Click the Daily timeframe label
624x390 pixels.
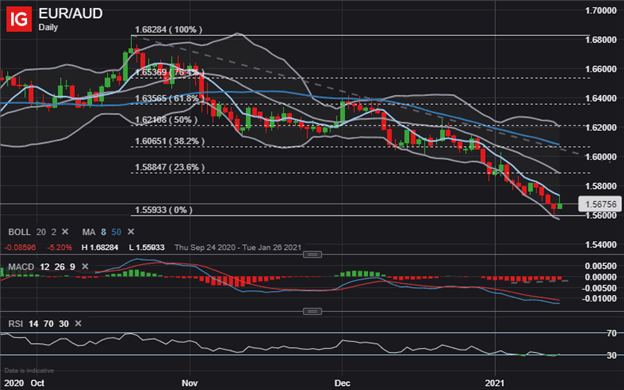point(48,27)
